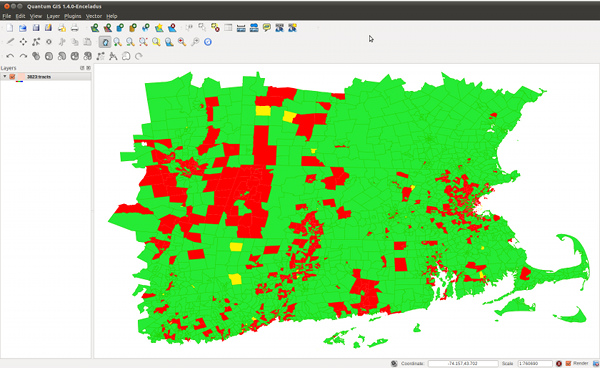Click the Zoom Last icon
Screen dimensions: 600x368
pyautogui.click(x=182, y=42)
